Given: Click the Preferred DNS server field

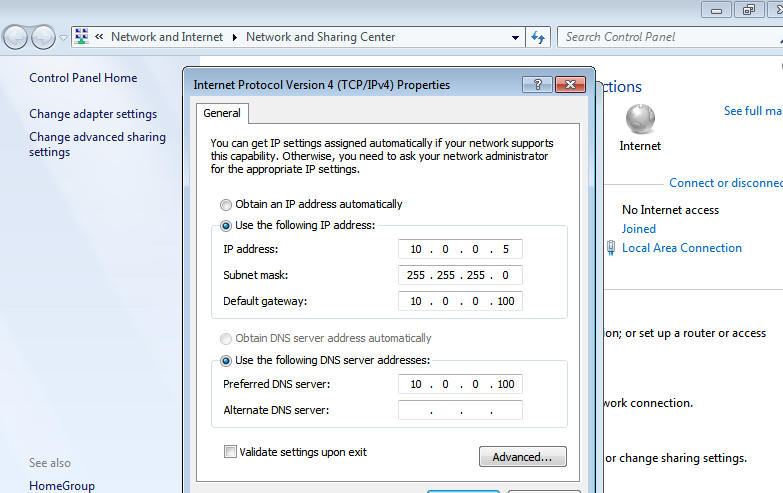Looking at the screenshot, I should [460, 384].
